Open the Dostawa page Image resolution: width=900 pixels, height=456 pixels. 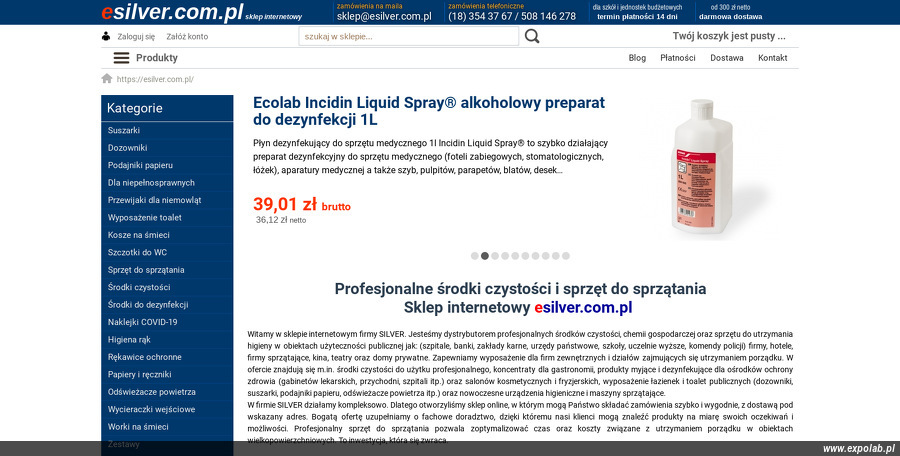(x=727, y=58)
